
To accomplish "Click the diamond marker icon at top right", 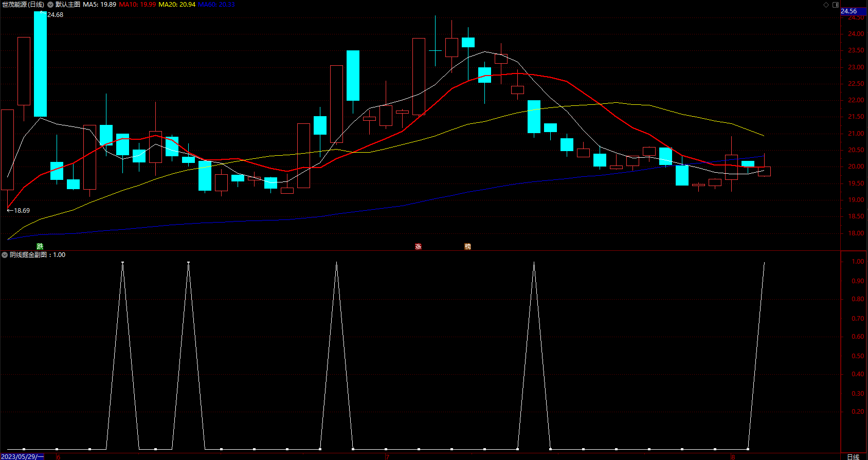I will tap(826, 5).
